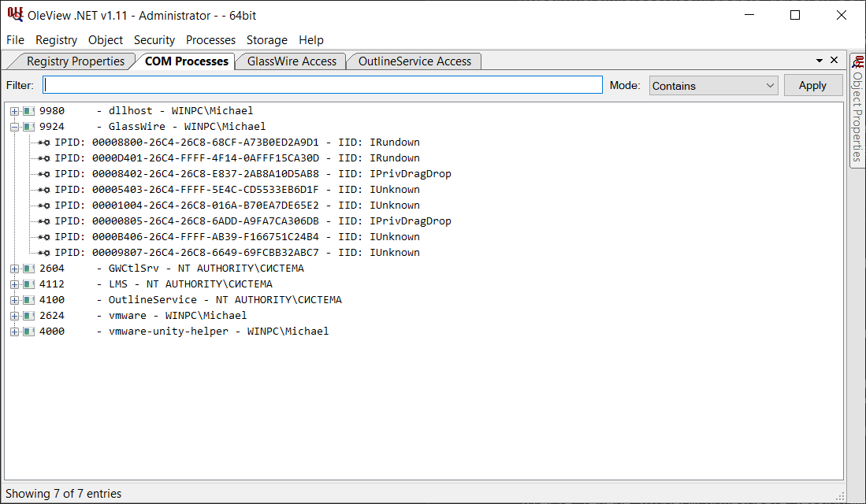Screen dimensions: 866x504
Task: Expand the OutlineService 4100 process node
Action: [x=14, y=300]
